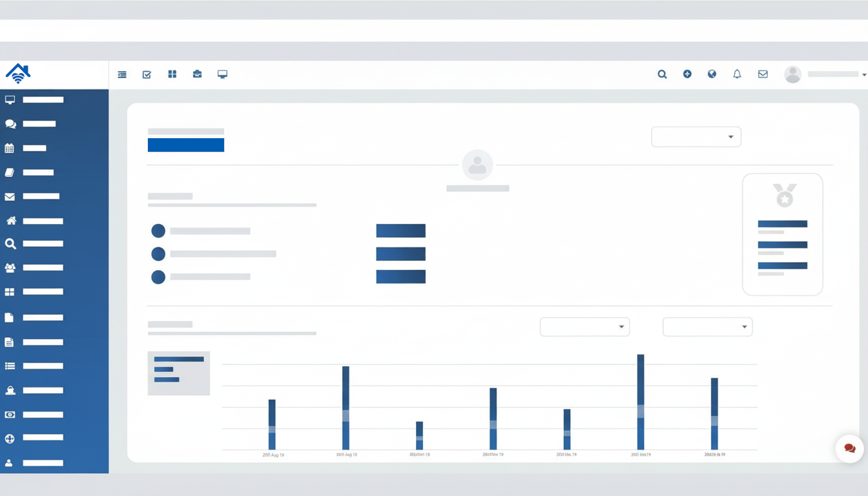Image resolution: width=868 pixels, height=496 pixels.
Task: Open the red chat bubble widget
Action: point(849,448)
